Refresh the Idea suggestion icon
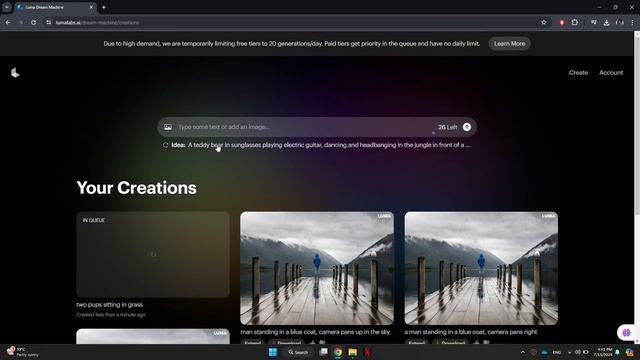The image size is (640, 360). 165,145
